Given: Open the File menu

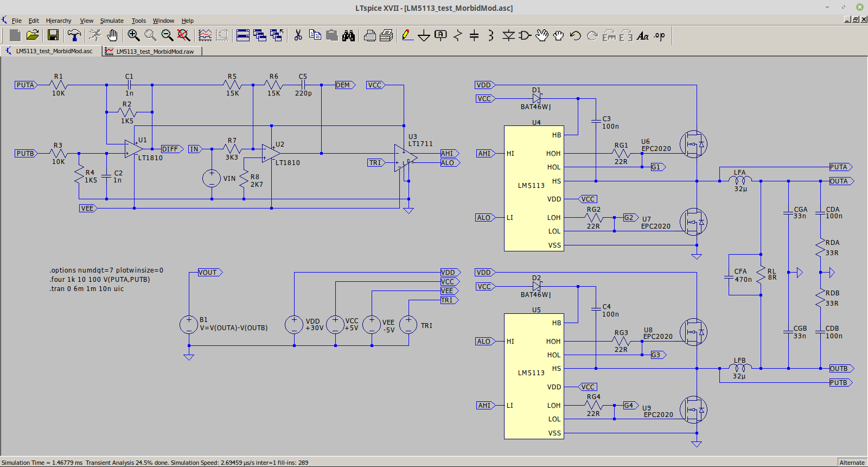Looking at the screenshot, I should 17,21.
